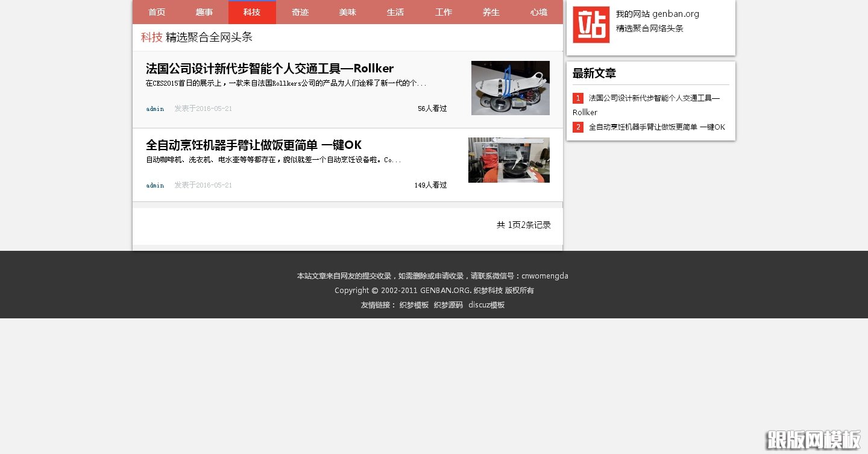Viewport: 868px width, 454px height.
Task: Switch to the 首页 navigation tab
Action: pos(157,12)
